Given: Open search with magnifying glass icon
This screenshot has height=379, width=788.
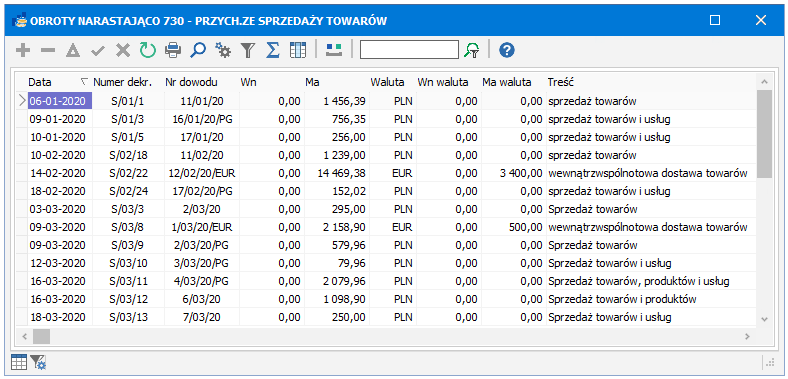Looking at the screenshot, I should pyautogui.click(x=198, y=50).
